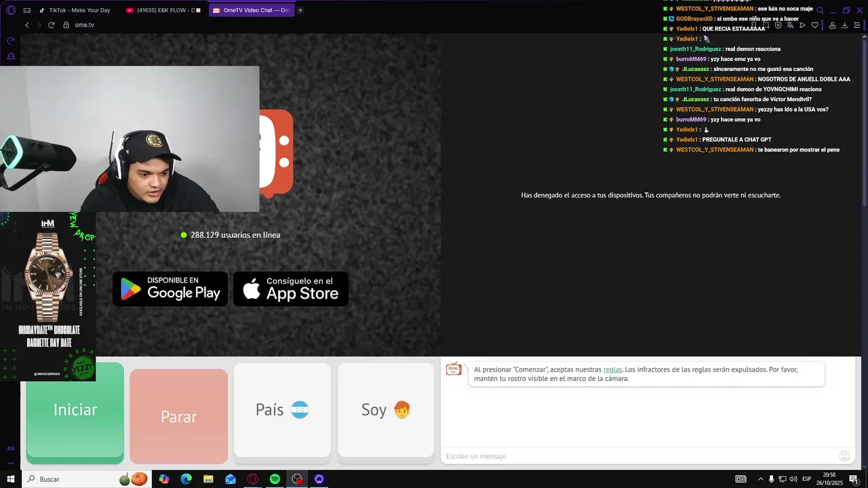This screenshot has height=488, width=868.
Task: Click chat message 'PREGUNTALE A CHAT GPT'
Action: point(736,140)
